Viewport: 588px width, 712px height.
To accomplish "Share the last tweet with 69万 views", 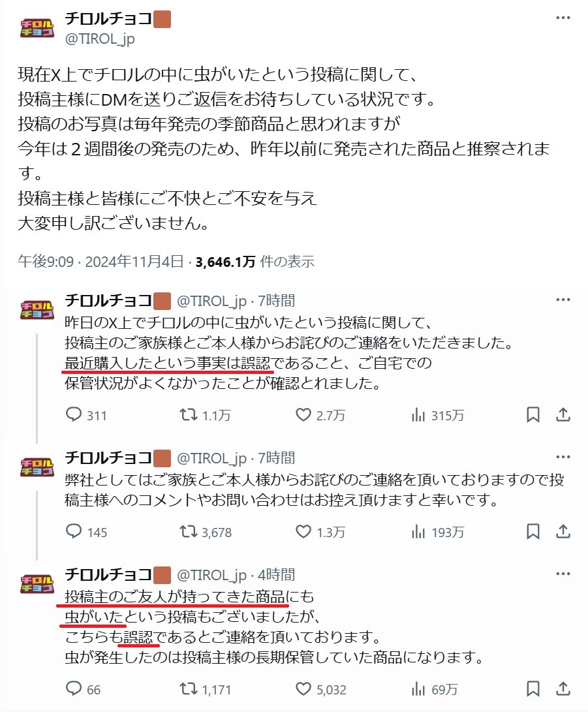I will point(563,689).
